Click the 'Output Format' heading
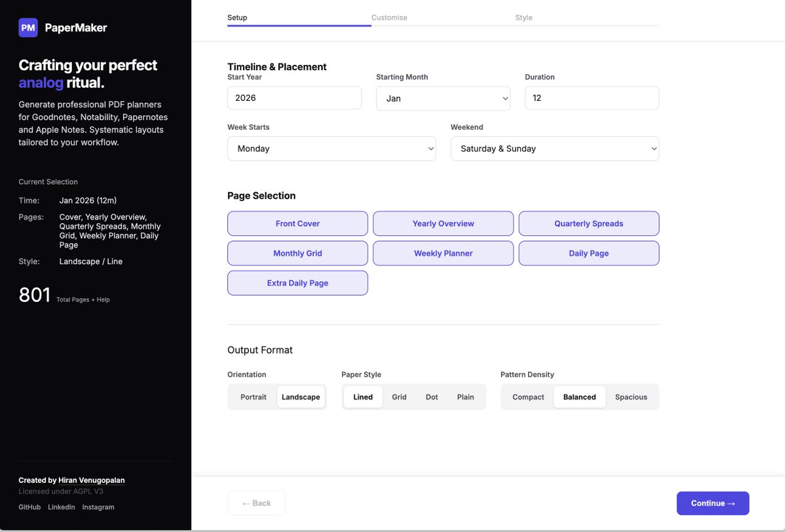The image size is (786, 532). coord(260,350)
